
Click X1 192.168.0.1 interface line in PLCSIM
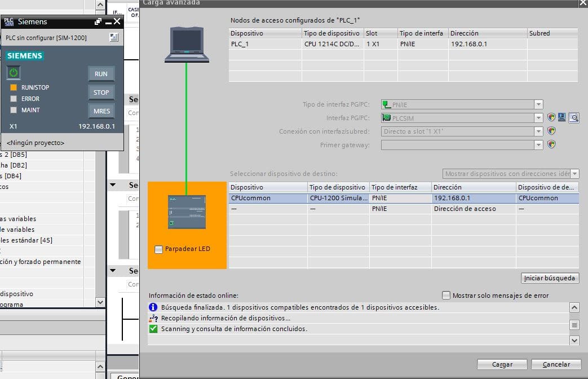point(62,126)
